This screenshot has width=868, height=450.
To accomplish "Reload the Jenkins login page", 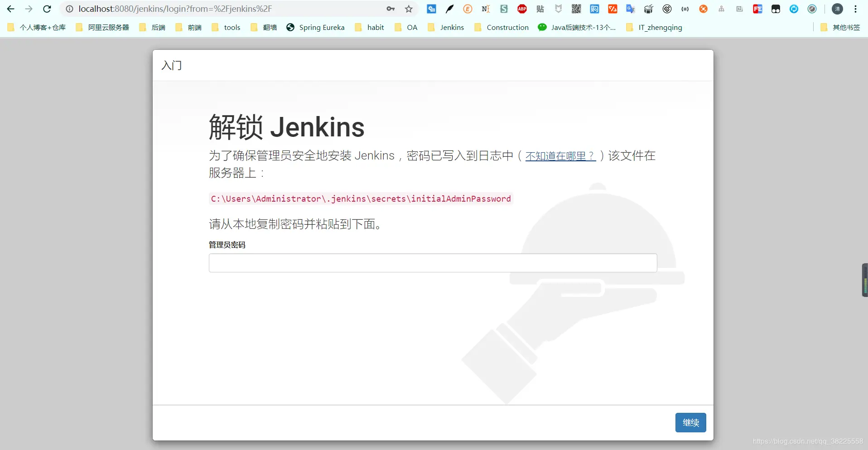I will coord(47,9).
